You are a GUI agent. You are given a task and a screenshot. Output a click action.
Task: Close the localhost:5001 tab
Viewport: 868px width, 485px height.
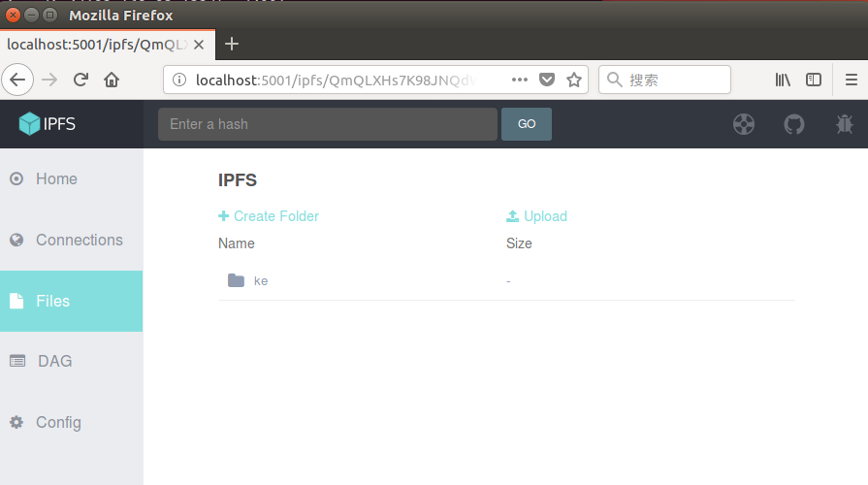[199, 45]
